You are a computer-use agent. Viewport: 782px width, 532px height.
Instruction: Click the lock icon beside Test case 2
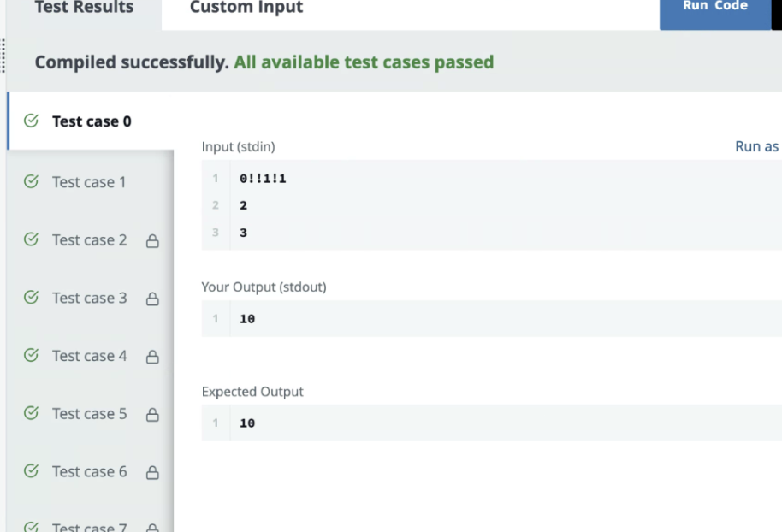pos(152,241)
